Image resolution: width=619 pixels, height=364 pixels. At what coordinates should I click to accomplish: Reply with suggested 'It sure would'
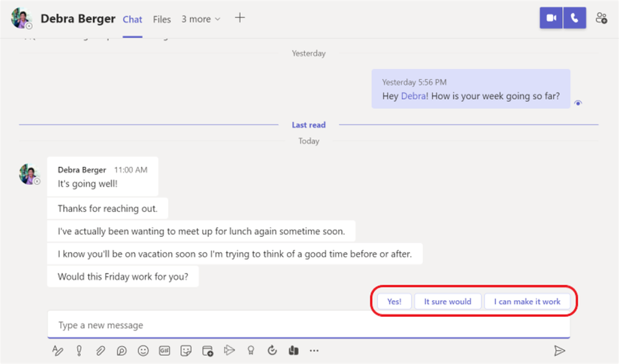(x=448, y=301)
